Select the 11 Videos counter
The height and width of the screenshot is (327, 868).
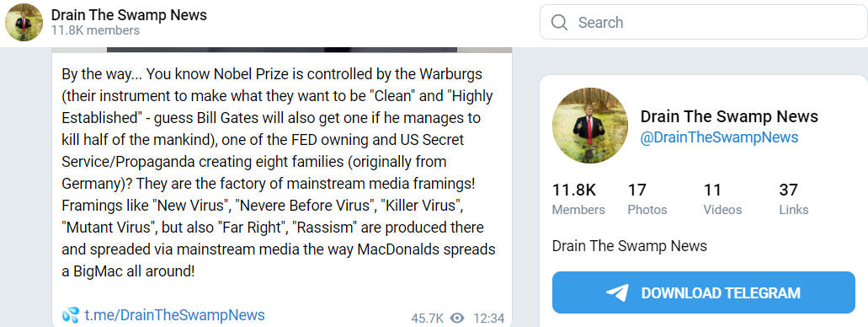click(722, 199)
